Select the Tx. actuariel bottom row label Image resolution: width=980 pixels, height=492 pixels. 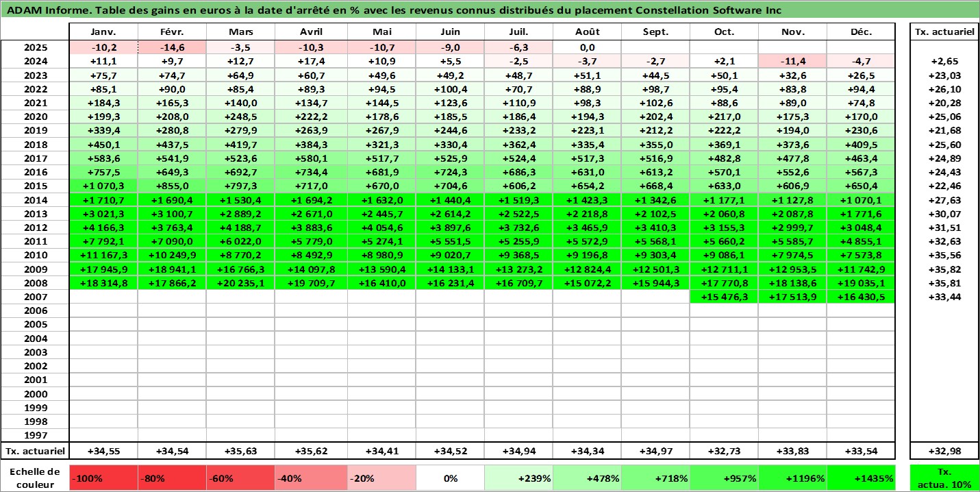click(x=35, y=450)
